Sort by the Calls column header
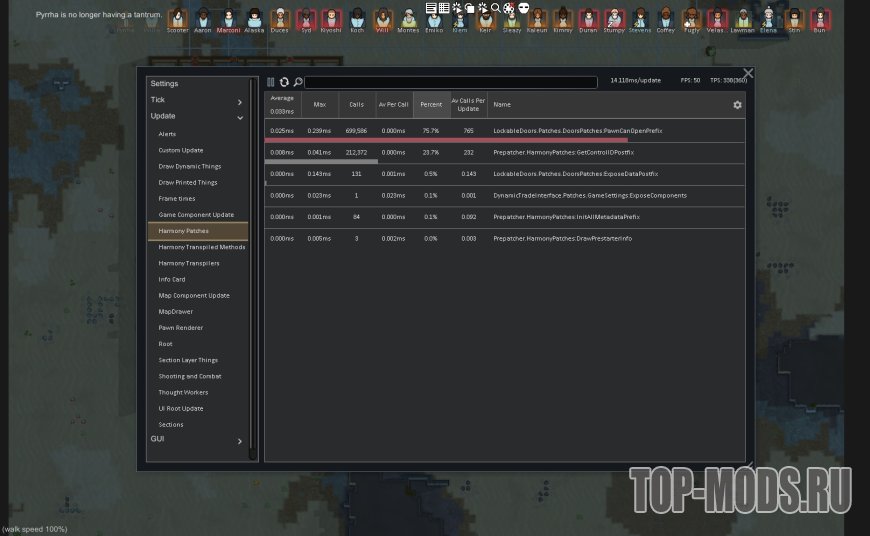870x536 pixels. (x=357, y=105)
